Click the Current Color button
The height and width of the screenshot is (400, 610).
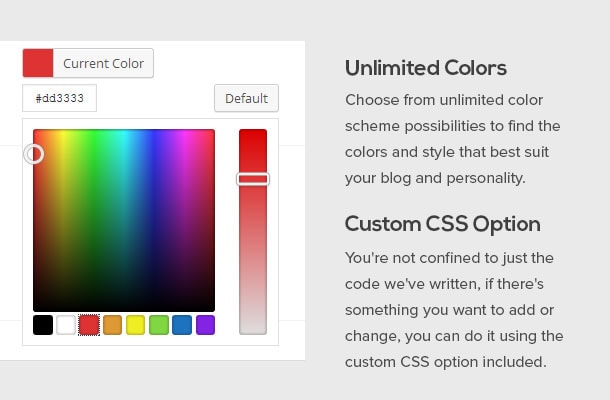(x=88, y=63)
